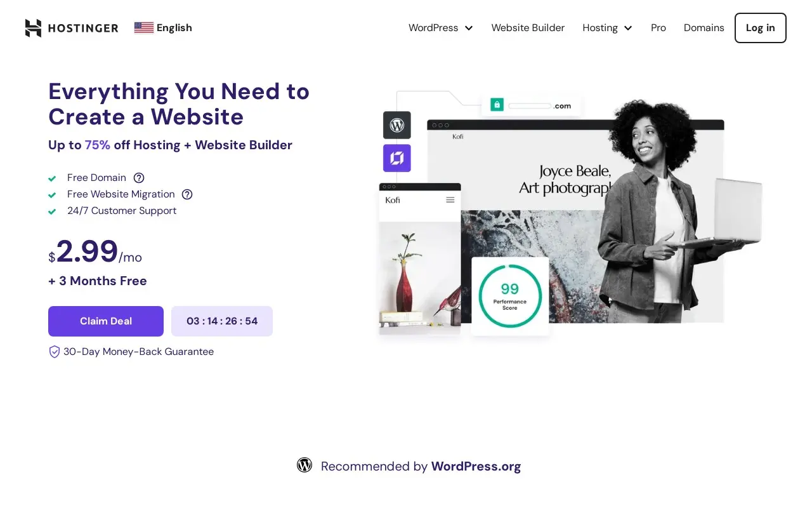Click the Claim Deal button
812x508 pixels.
[x=106, y=321]
